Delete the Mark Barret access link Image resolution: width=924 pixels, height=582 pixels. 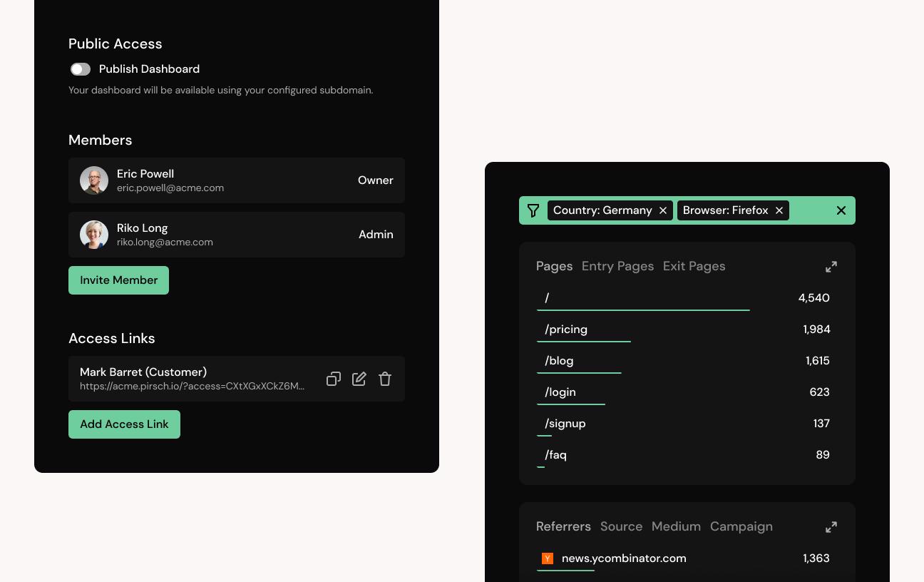(385, 379)
